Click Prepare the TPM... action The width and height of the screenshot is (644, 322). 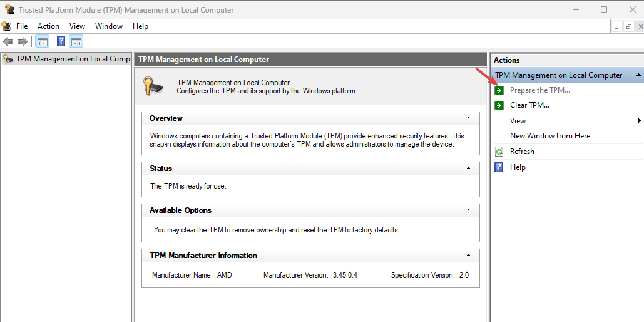pyautogui.click(x=539, y=90)
